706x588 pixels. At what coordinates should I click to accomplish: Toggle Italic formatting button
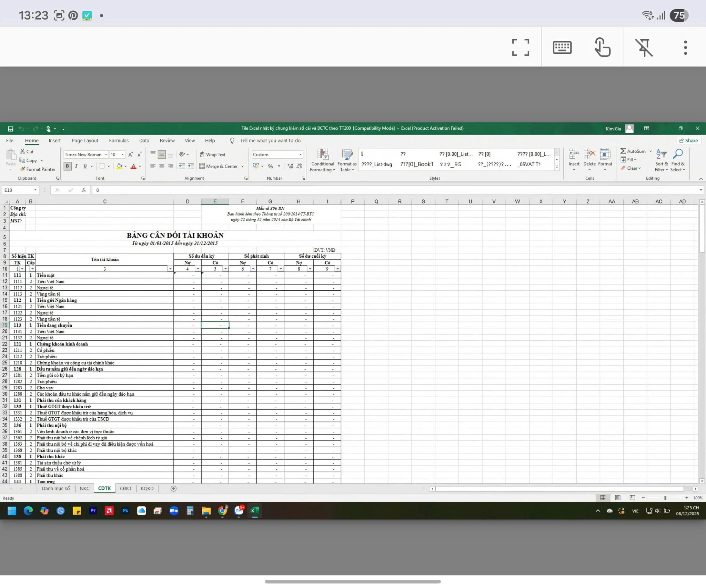pyautogui.click(x=76, y=166)
